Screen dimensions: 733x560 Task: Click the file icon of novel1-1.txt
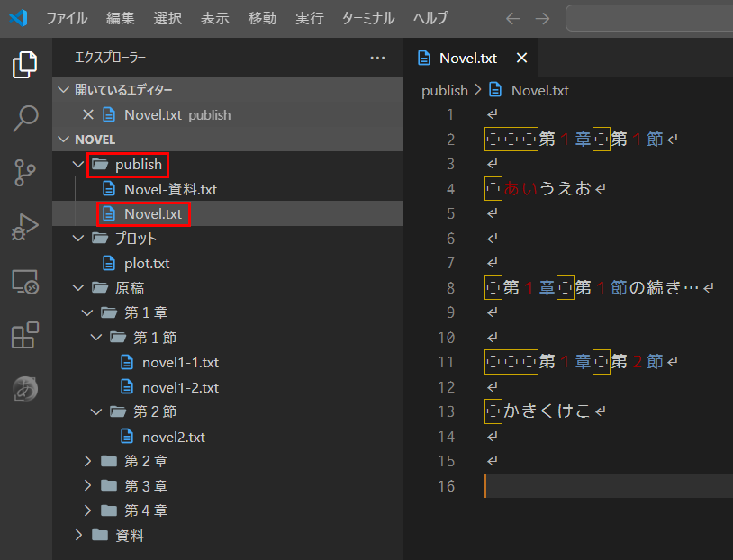pyautogui.click(x=127, y=362)
